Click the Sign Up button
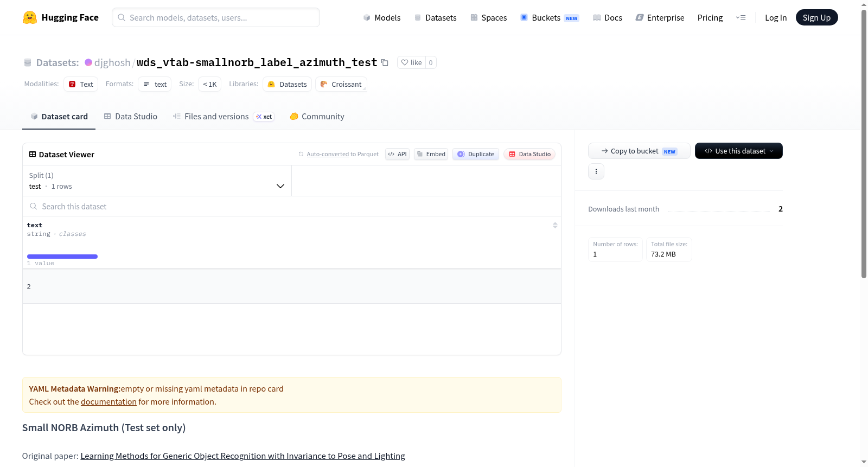Viewport: 868px width, 467px height. pyautogui.click(x=816, y=17)
